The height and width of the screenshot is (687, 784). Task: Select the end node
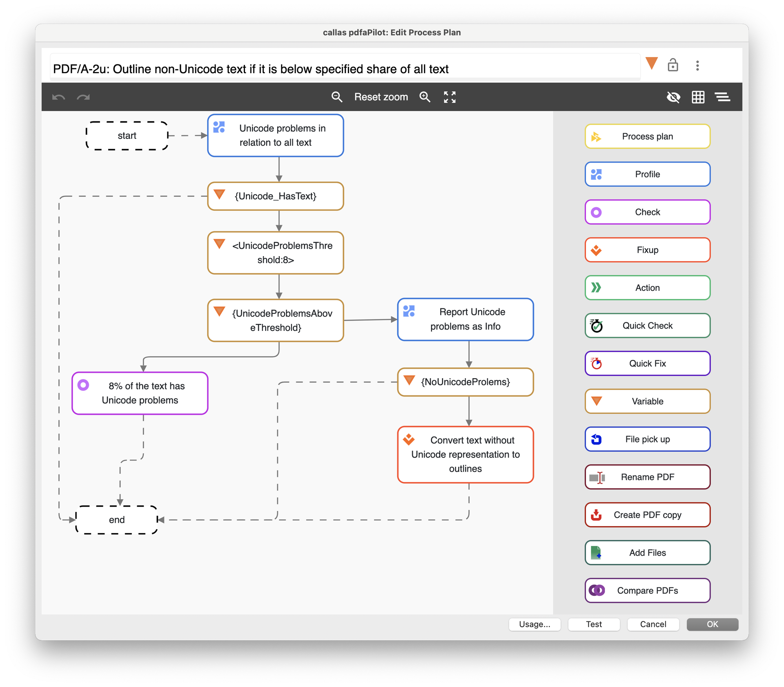click(117, 520)
